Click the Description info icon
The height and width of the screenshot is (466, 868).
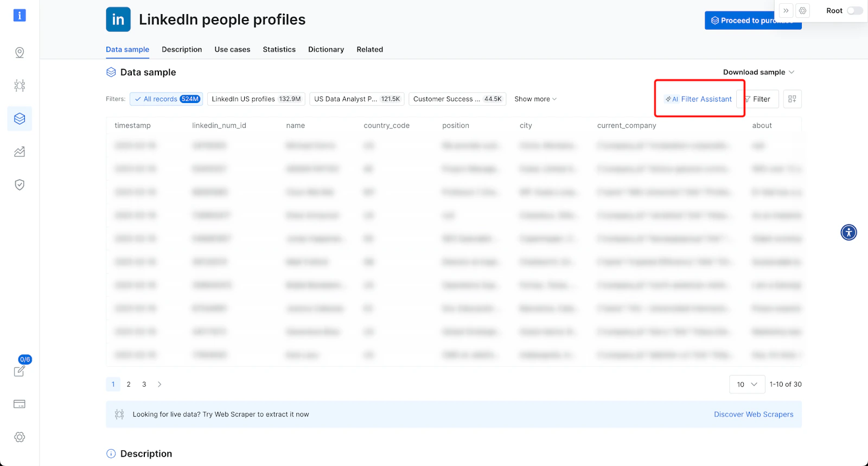pos(111,454)
